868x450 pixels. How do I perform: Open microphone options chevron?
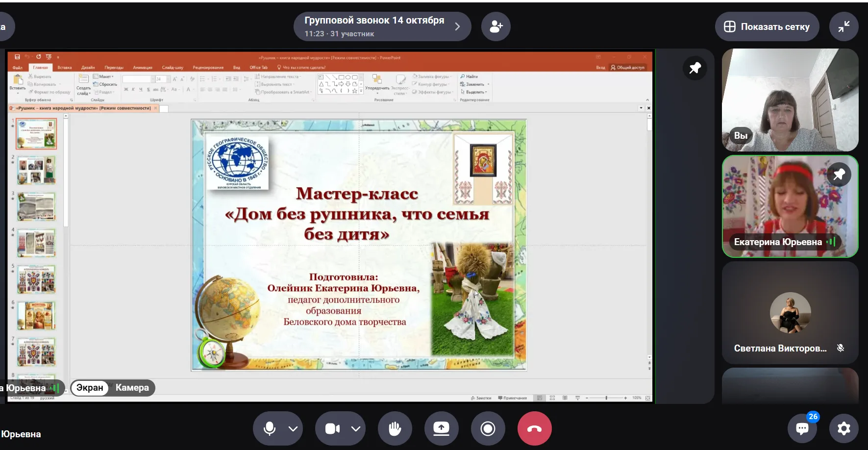pos(293,429)
